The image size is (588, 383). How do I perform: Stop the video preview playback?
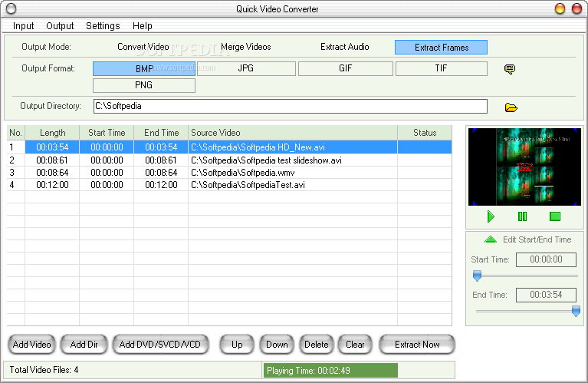(x=554, y=216)
